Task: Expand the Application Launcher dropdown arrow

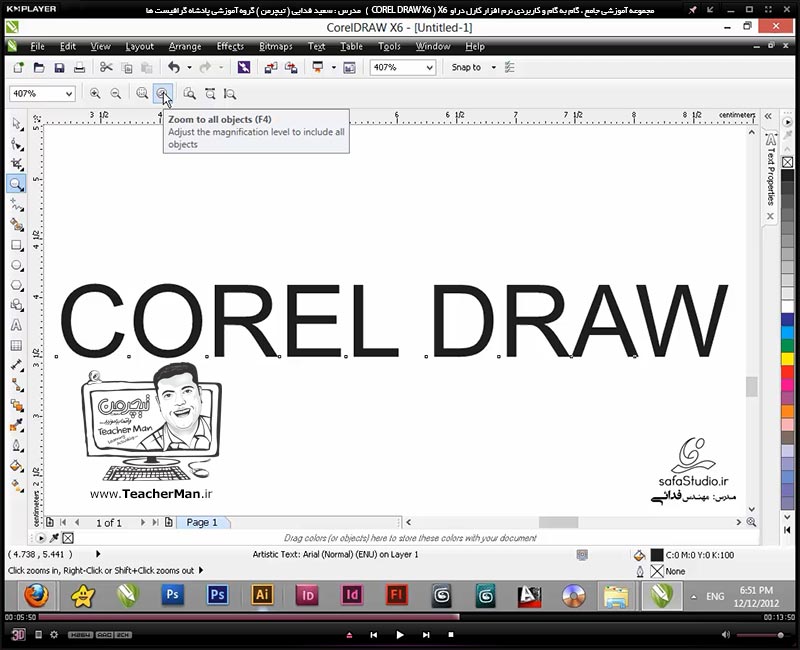Action: [334, 67]
